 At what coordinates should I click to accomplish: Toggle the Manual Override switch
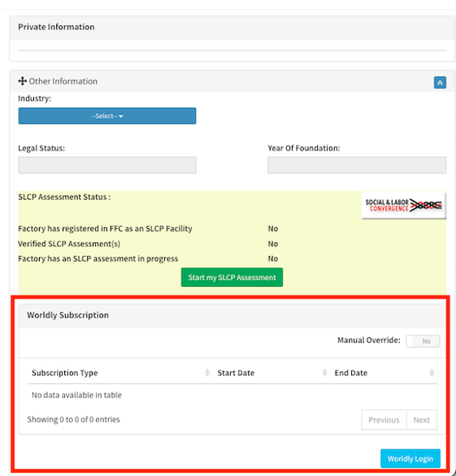pyautogui.click(x=423, y=341)
